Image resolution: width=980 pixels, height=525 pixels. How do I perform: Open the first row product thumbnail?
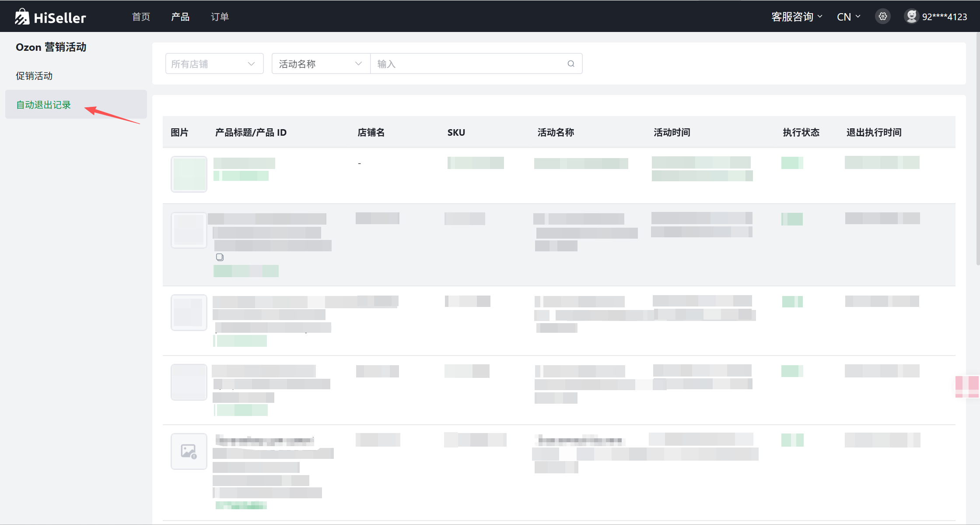pyautogui.click(x=189, y=174)
